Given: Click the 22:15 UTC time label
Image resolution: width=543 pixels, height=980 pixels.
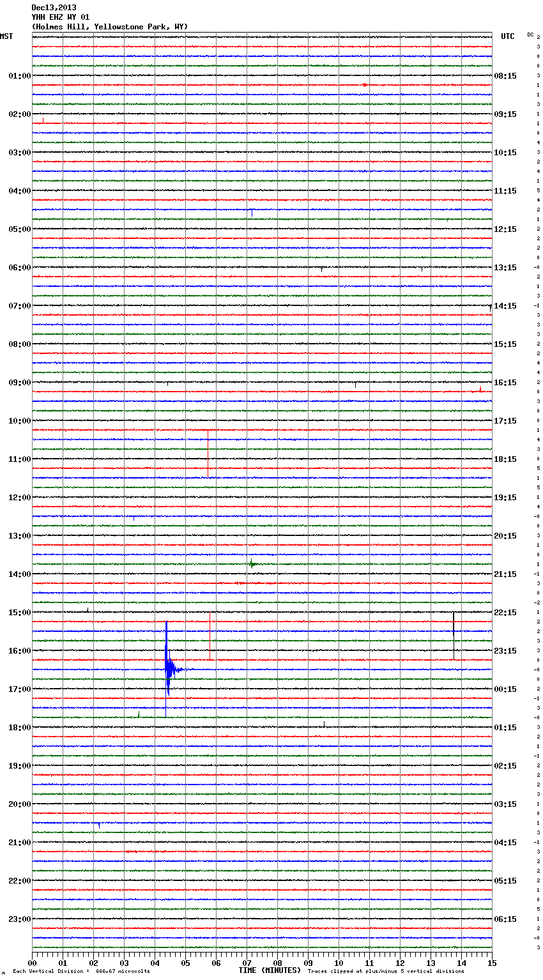Looking at the screenshot, I should [505, 613].
